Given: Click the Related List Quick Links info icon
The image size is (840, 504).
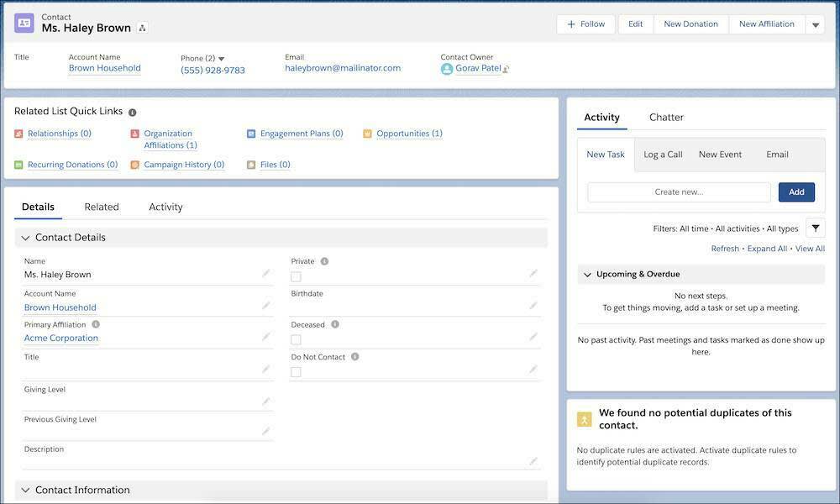Looking at the screenshot, I should click(133, 113).
